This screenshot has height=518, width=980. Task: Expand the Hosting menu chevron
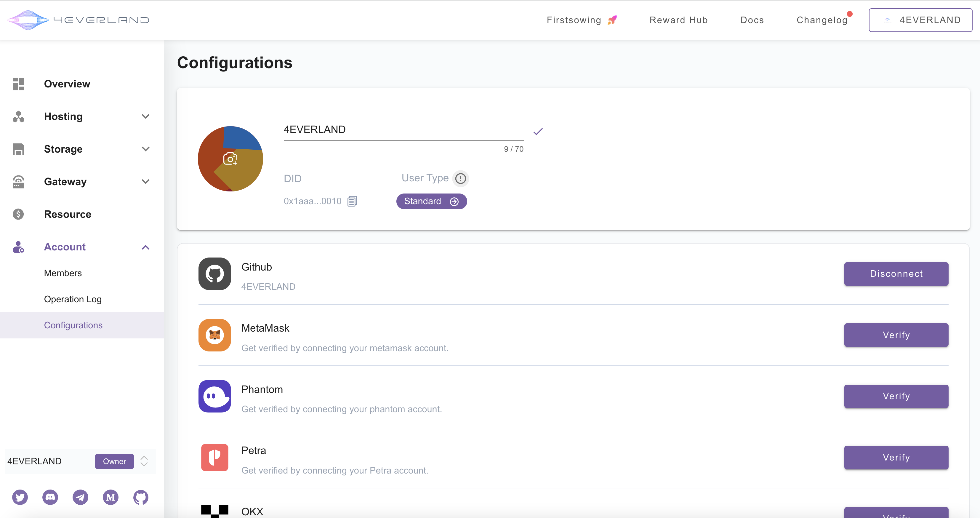145,116
